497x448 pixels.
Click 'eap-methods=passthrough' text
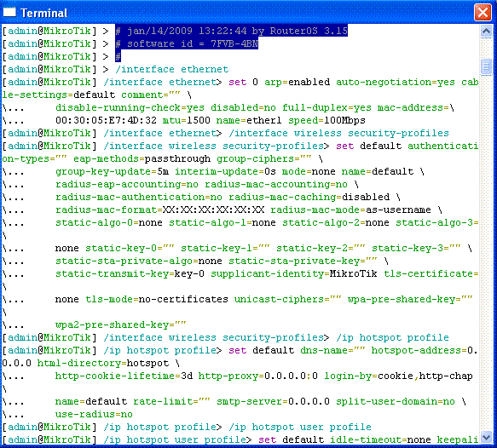coord(142,158)
